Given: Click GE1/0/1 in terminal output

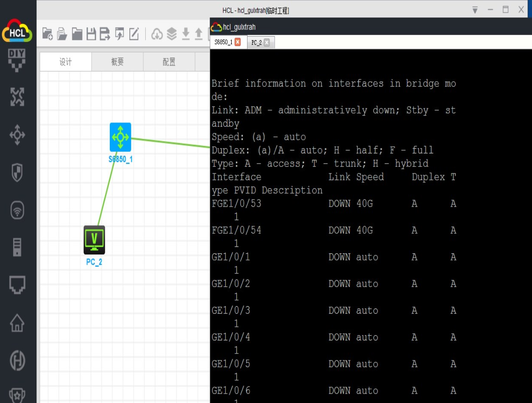Looking at the screenshot, I should [231, 257].
